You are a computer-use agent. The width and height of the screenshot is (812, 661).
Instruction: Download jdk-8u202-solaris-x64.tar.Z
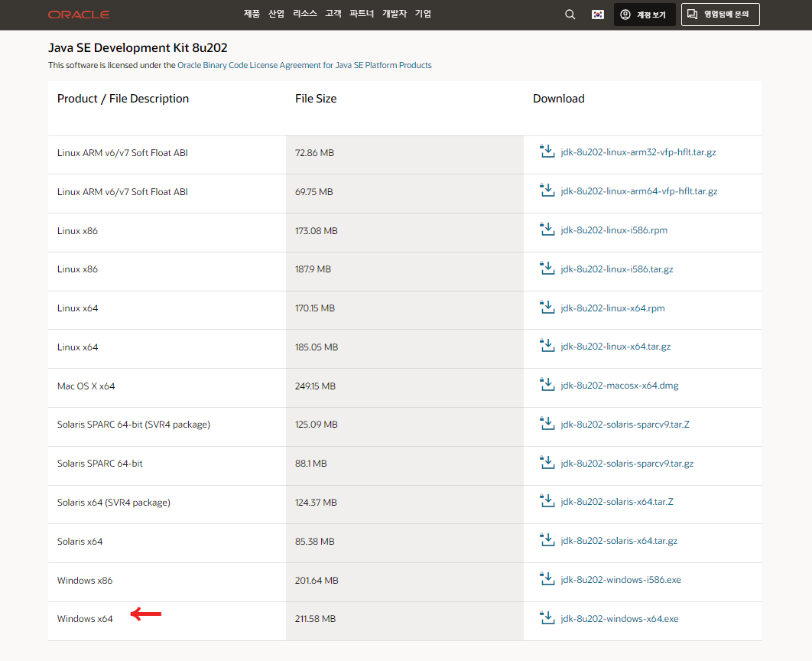617,502
